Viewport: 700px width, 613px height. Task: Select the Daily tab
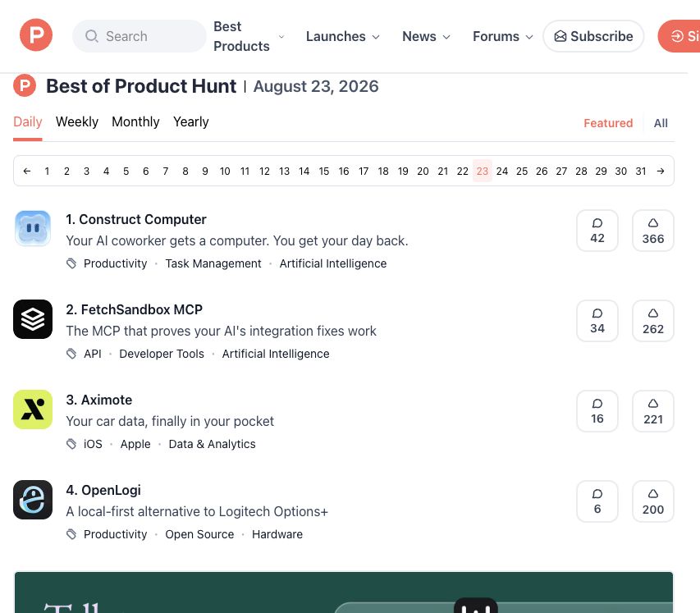(28, 122)
